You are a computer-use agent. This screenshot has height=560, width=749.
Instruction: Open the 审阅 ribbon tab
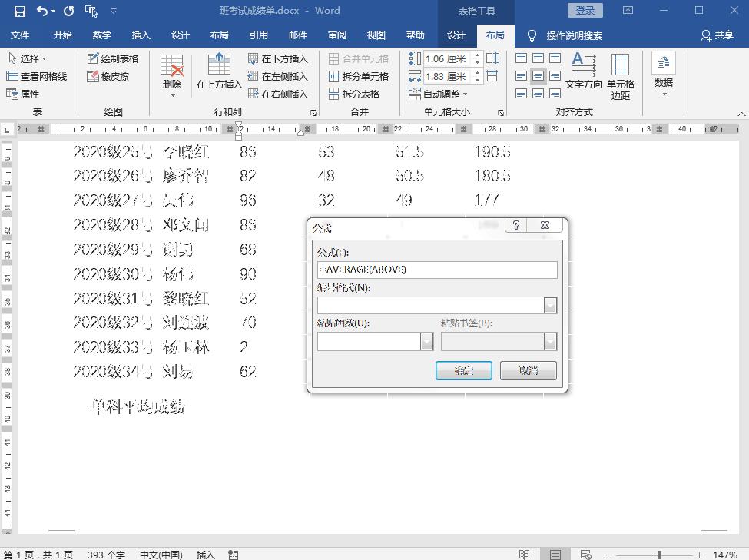pos(337,35)
